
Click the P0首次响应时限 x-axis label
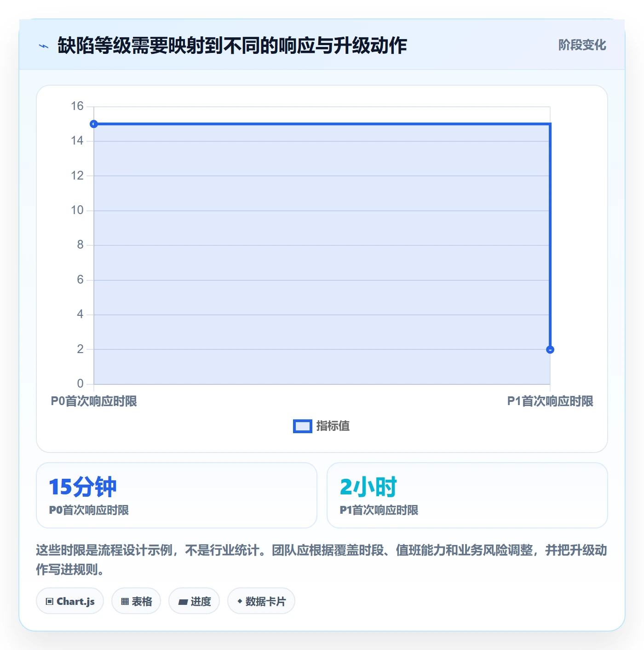click(94, 401)
